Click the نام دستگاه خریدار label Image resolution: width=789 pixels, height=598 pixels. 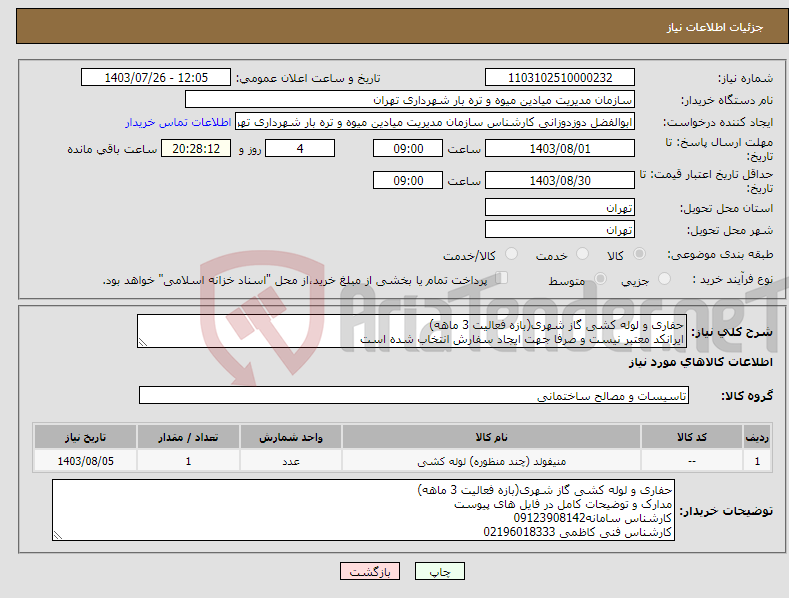tap(727, 100)
